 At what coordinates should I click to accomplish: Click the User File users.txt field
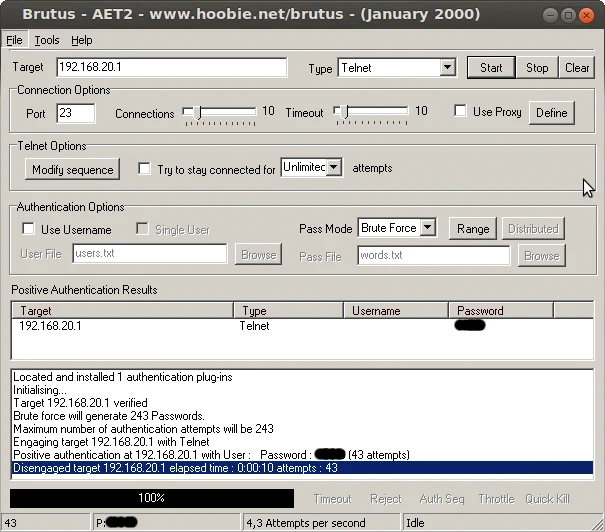150,253
